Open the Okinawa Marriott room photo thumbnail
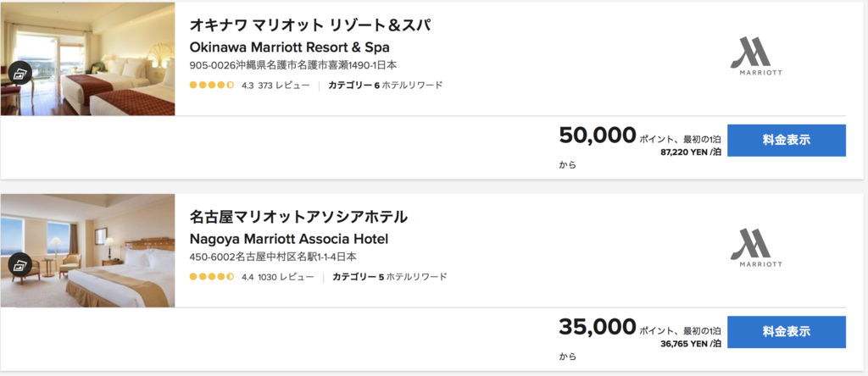 click(87, 59)
